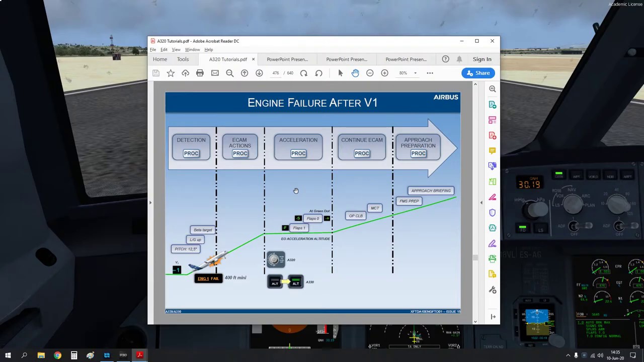Open Comment tool yellow speech bubble

click(x=493, y=151)
